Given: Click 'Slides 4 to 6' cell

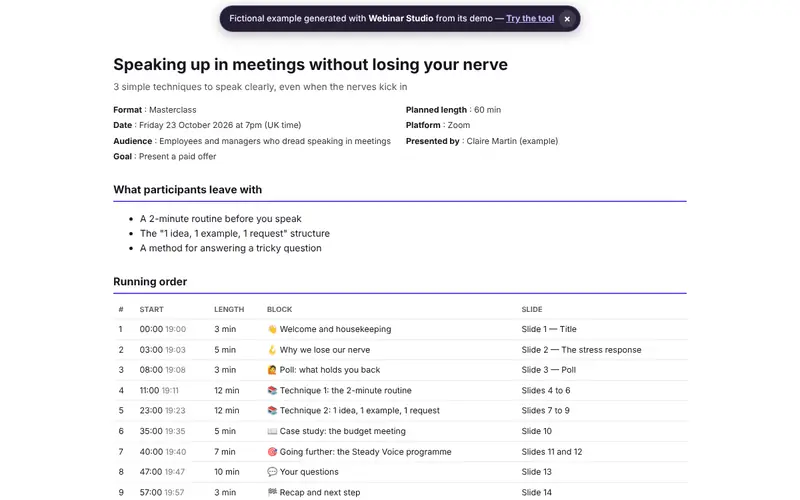Looking at the screenshot, I should click(546, 390).
